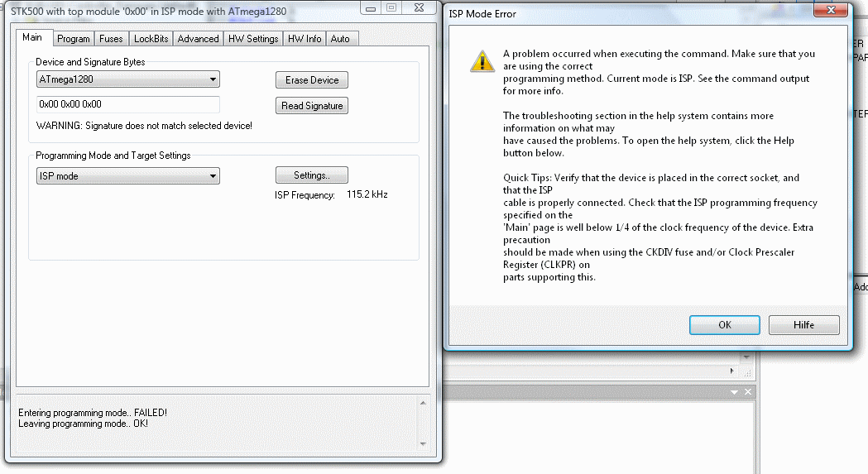Click the signature bytes field 0x00 0x00 0x00
Image resolution: width=868 pixels, height=474 pixels.
pyautogui.click(x=128, y=104)
